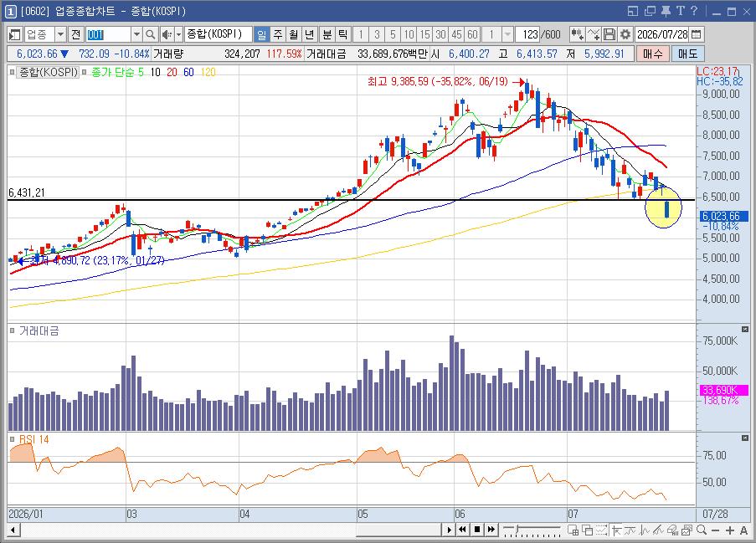Collapse the 거래대금 panel with its corner button

tap(745, 329)
